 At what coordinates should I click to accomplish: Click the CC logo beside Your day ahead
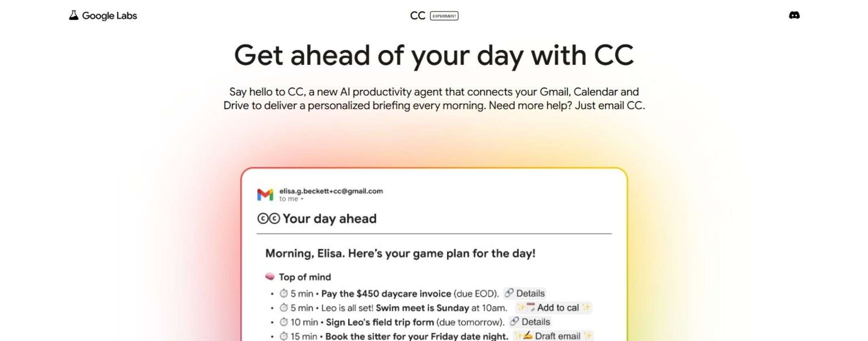[x=268, y=218]
